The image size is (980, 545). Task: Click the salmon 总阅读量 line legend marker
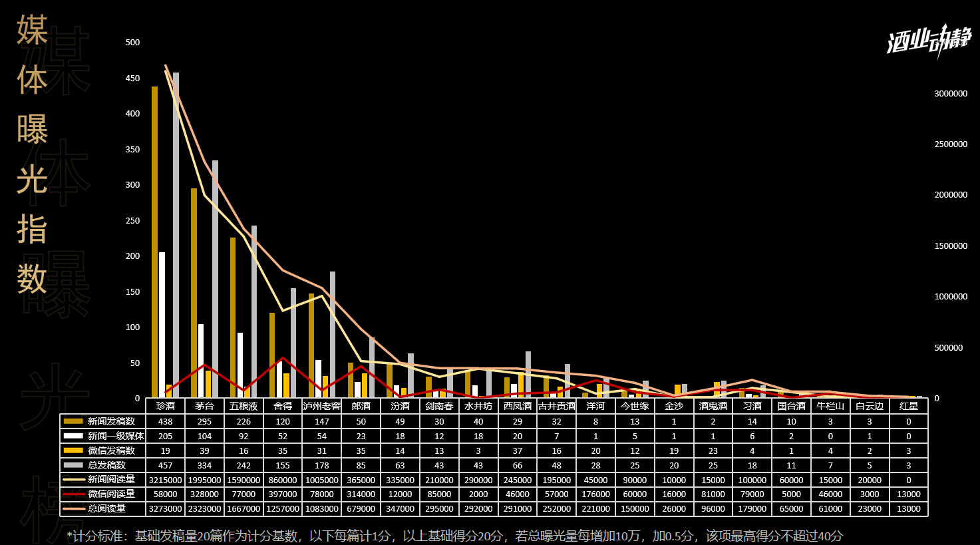click(73, 508)
